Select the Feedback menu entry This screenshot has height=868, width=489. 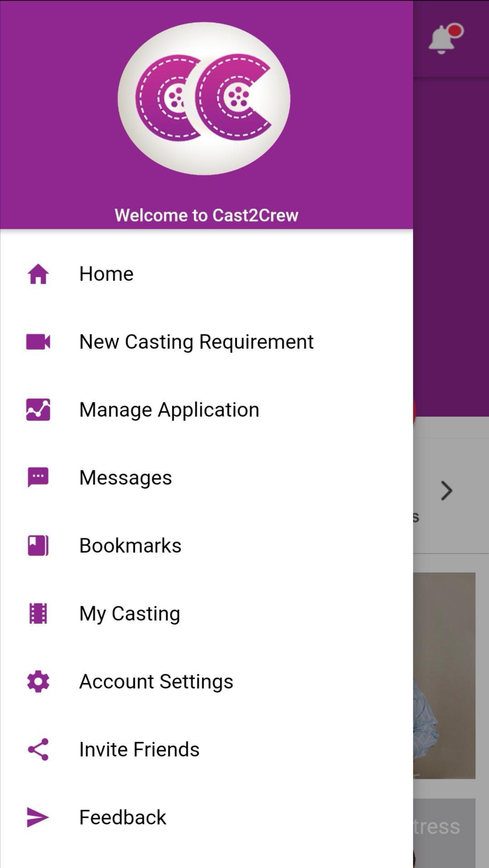pyautogui.click(x=206, y=817)
